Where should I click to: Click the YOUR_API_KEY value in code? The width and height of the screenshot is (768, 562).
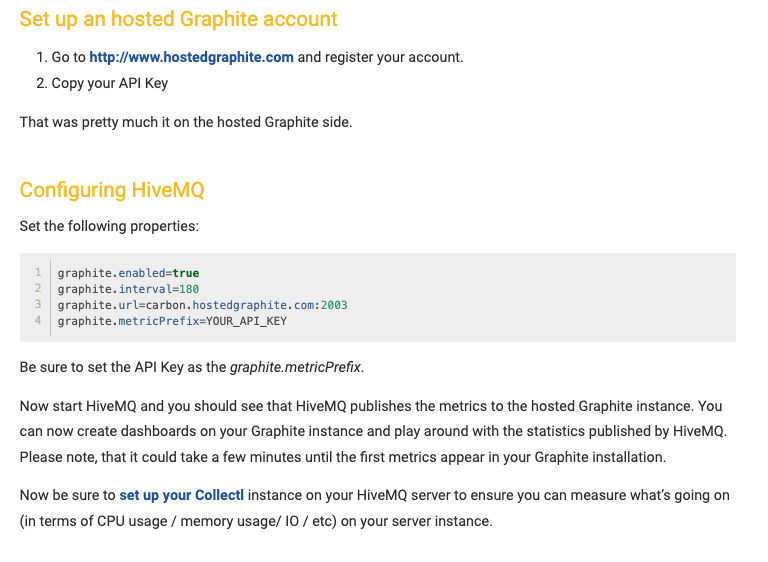(246, 321)
